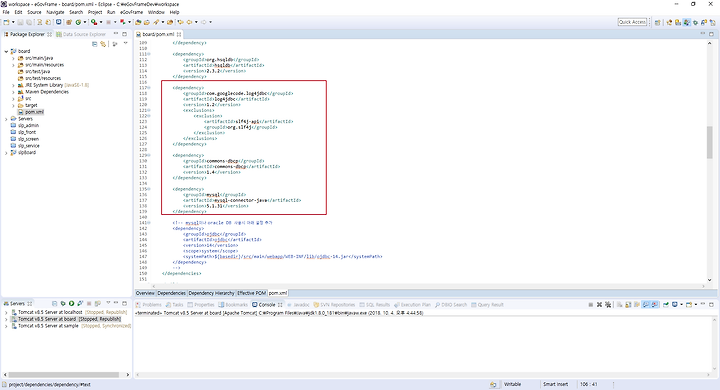Start the server with the green play icon

[x=71, y=303]
